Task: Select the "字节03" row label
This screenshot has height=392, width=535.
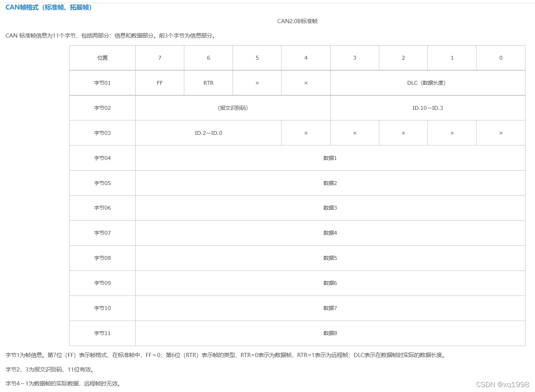Action: tap(103, 133)
